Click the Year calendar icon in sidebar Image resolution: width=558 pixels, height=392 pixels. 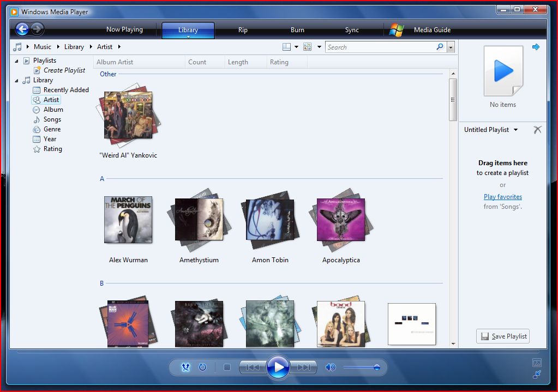[37, 139]
